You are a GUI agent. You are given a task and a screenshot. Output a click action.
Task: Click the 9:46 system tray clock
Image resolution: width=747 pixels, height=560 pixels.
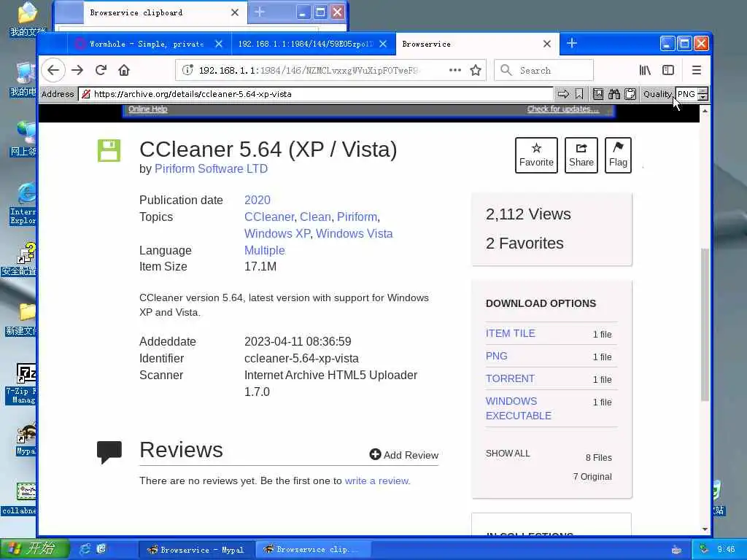coord(726,550)
